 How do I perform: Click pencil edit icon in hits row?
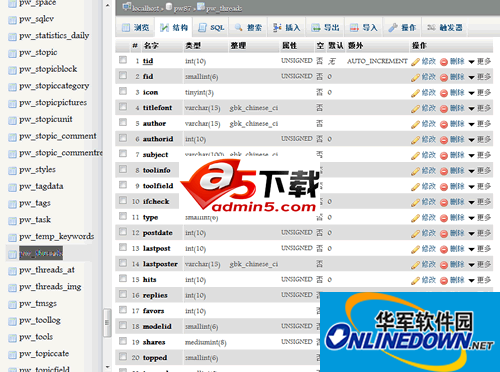click(415, 281)
